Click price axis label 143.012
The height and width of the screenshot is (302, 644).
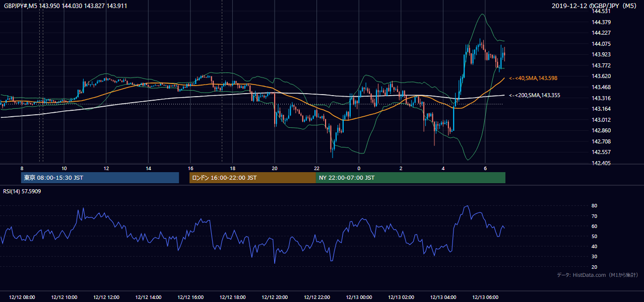click(602, 120)
